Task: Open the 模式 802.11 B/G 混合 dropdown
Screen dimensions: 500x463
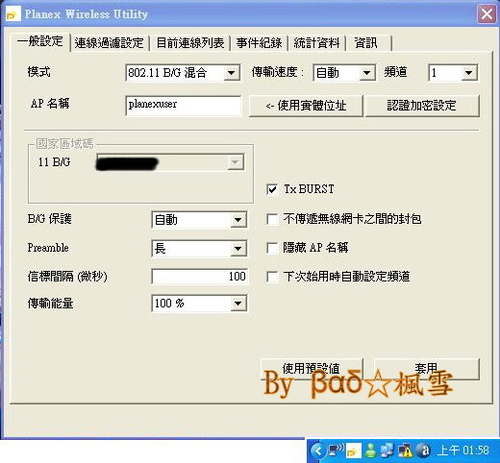Action: pos(183,73)
